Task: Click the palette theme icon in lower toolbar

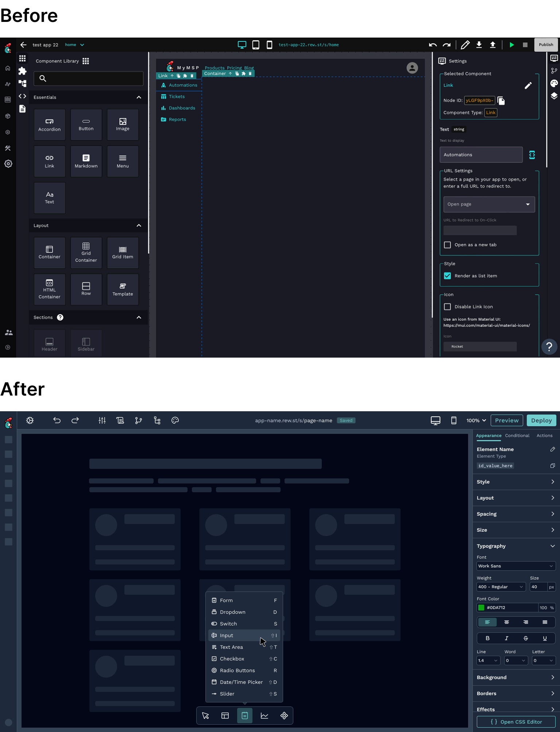Action: click(x=175, y=420)
